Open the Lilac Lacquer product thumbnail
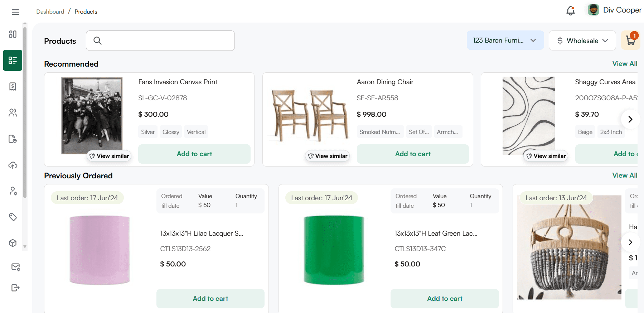The height and width of the screenshot is (313, 644). (100, 250)
